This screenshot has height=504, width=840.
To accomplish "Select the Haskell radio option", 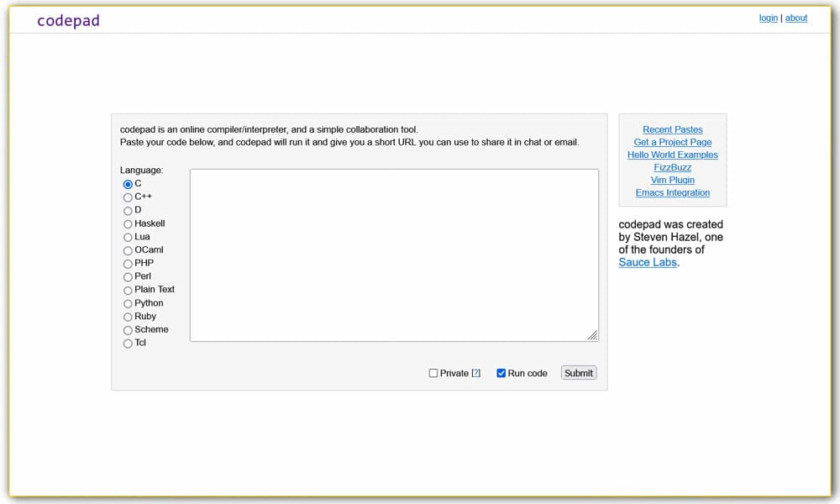I will pos(128,224).
